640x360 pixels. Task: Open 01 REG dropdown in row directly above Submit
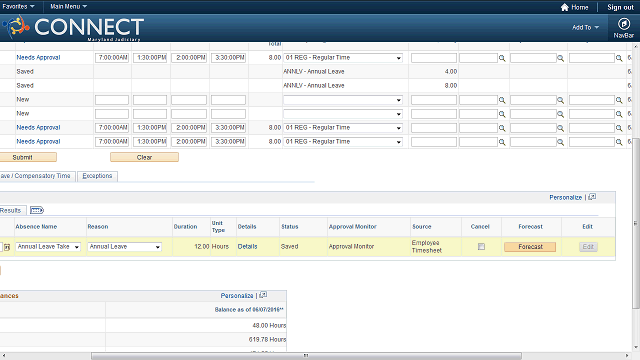click(x=343, y=142)
